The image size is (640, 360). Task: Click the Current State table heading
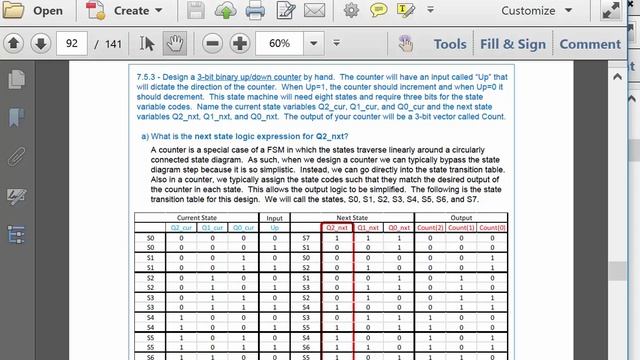(197, 218)
